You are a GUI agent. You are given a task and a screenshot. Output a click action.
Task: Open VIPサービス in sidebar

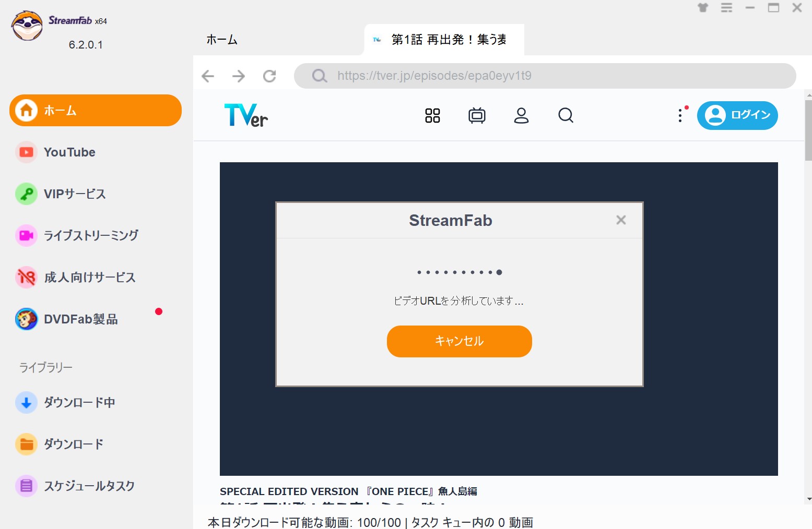96,194
